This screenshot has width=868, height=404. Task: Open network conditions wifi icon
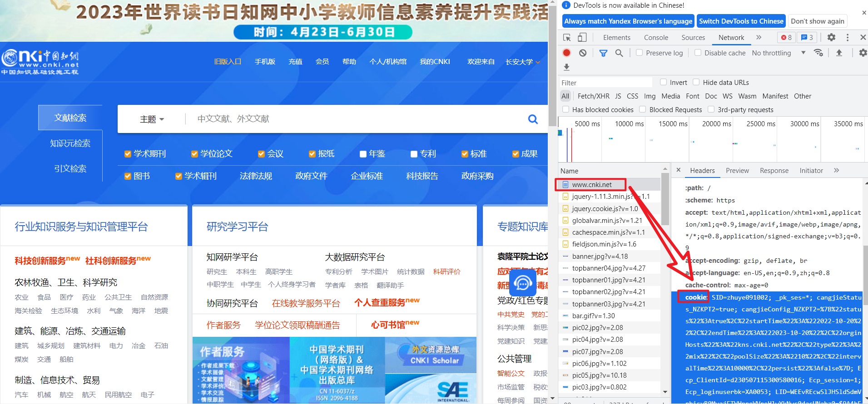pyautogui.click(x=818, y=53)
